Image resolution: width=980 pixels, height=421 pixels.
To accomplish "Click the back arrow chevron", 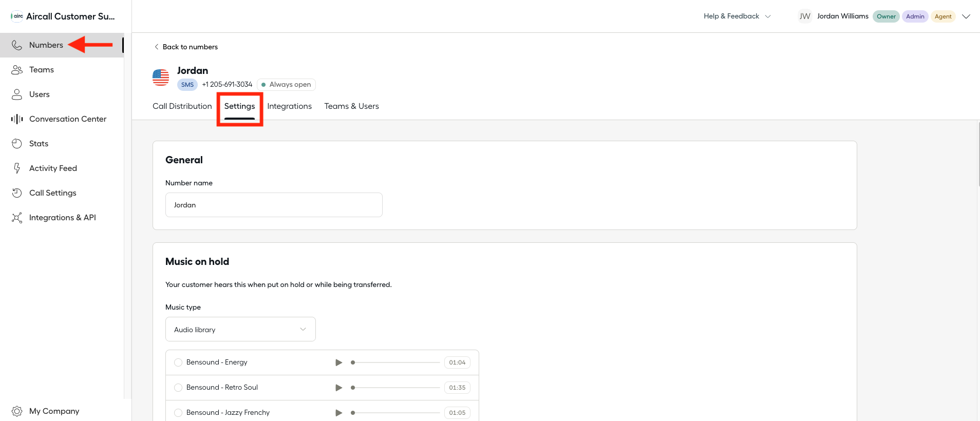I will [x=157, y=47].
